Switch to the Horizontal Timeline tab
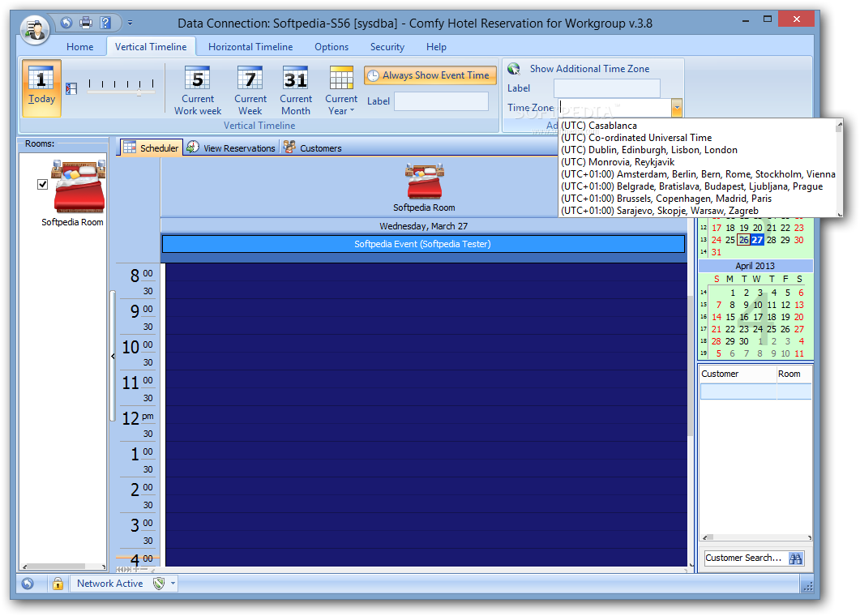This screenshot has height=616, width=860. pyautogui.click(x=250, y=47)
